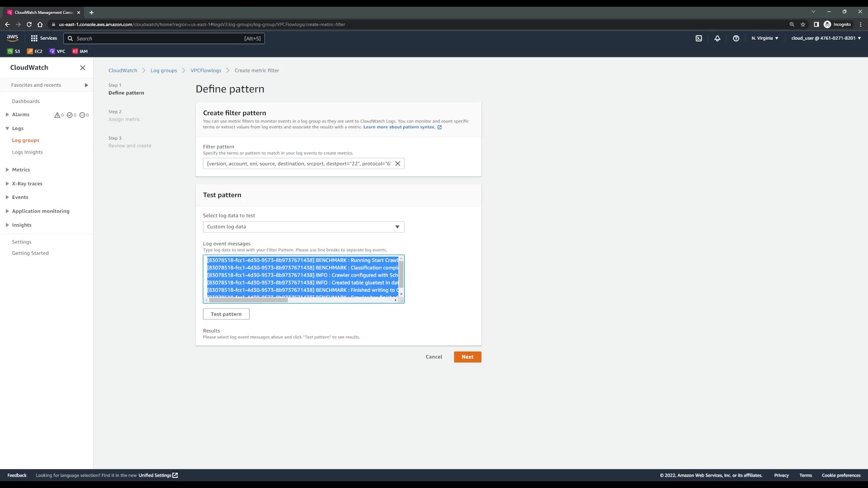Viewport: 868px width, 488px height.
Task: Open the AWS CloudShell icon
Action: [698, 38]
